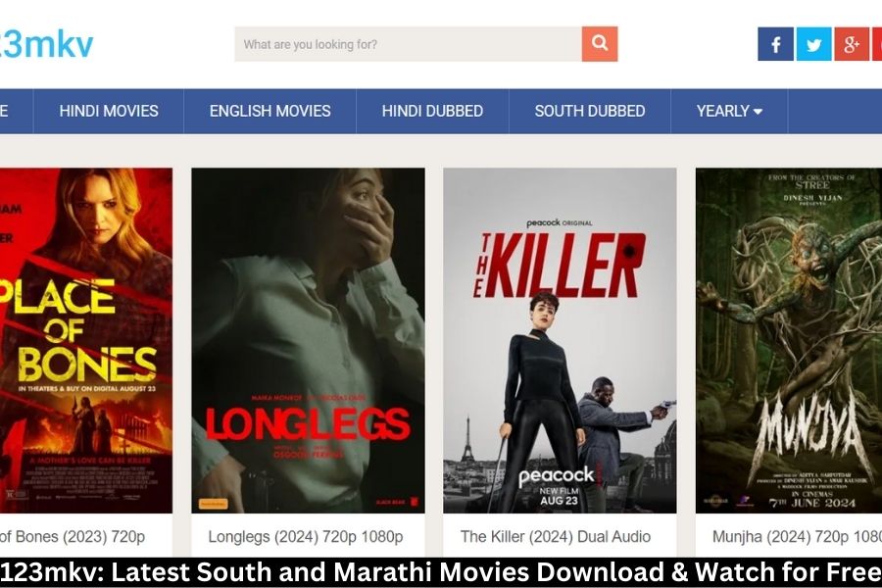The width and height of the screenshot is (882, 588).
Task: Open the Place of Bones poster
Action: (86, 340)
